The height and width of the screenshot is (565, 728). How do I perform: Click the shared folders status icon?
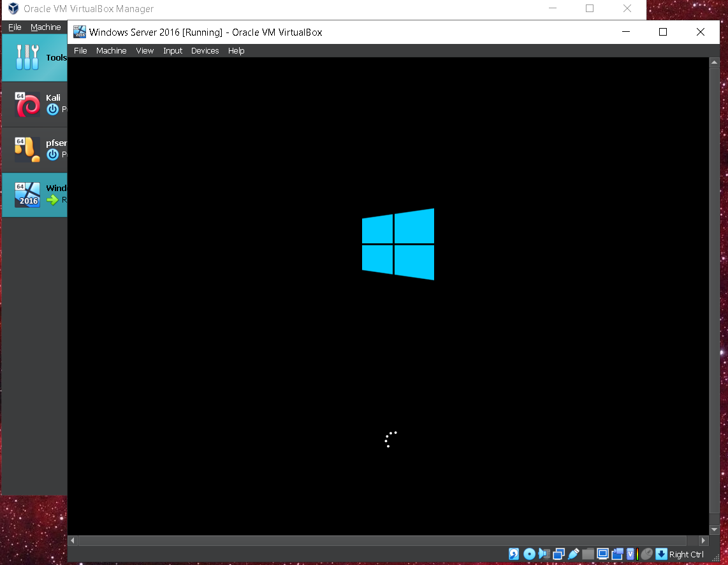(x=588, y=554)
